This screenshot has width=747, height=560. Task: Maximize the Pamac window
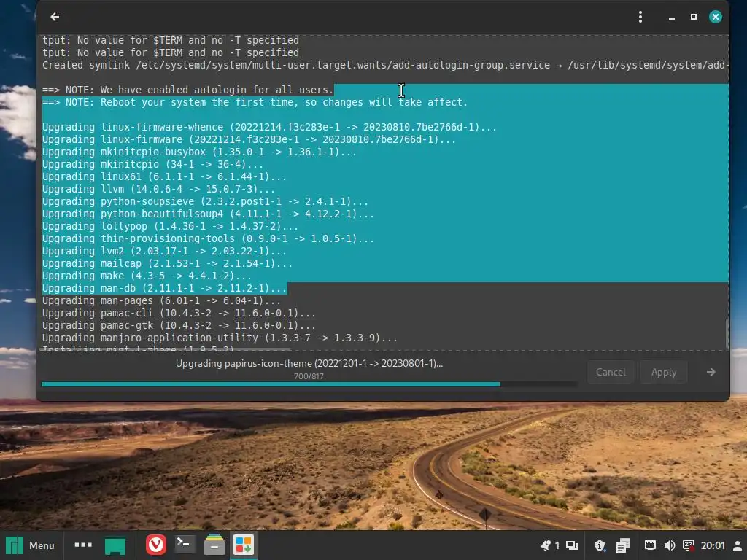tap(694, 17)
